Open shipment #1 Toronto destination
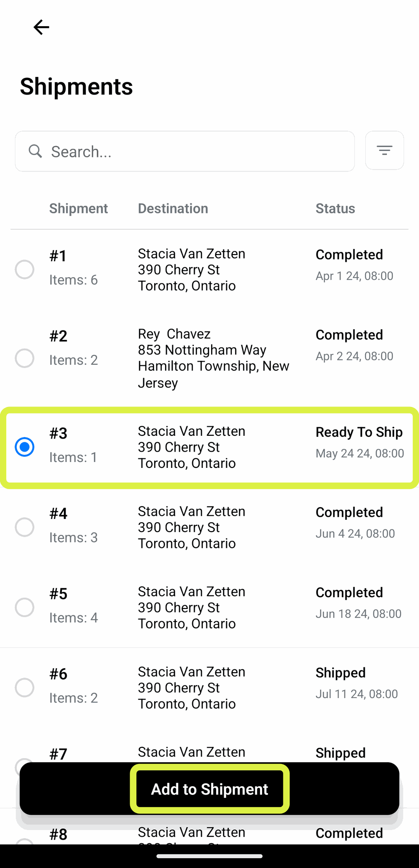This screenshot has width=419, height=868. 191,269
